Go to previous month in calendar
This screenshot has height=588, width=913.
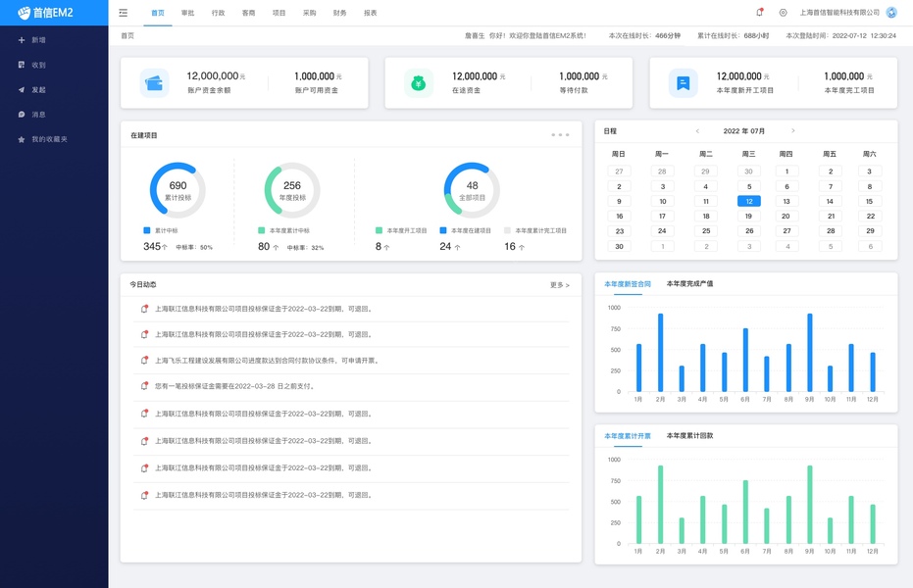[697, 131]
